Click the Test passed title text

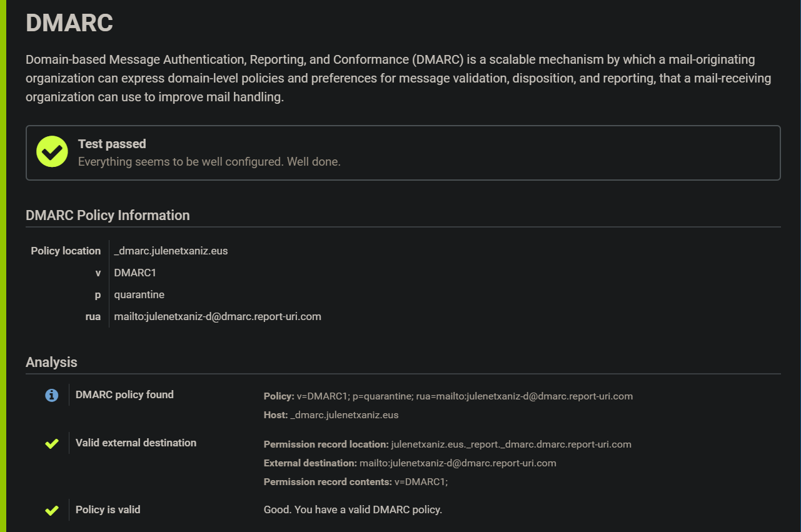112,144
